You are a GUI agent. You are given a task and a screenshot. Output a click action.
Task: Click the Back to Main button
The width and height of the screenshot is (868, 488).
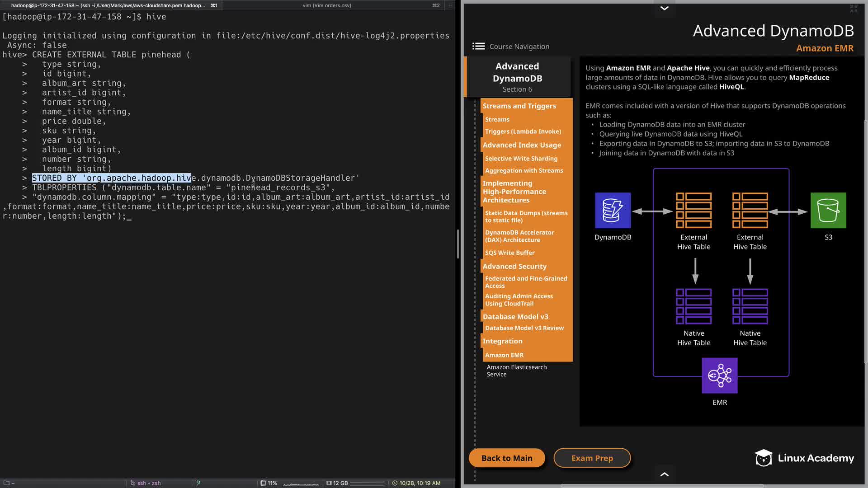(x=507, y=458)
